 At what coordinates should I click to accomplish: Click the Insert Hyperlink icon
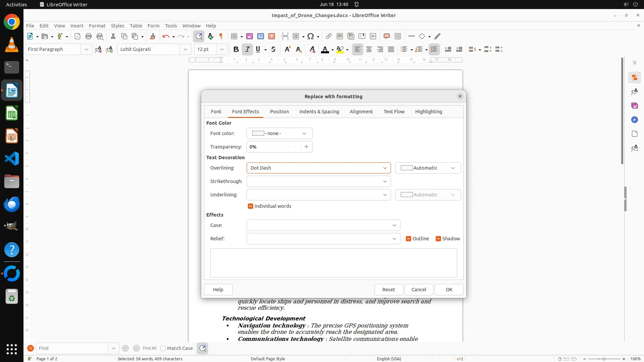(329, 36)
